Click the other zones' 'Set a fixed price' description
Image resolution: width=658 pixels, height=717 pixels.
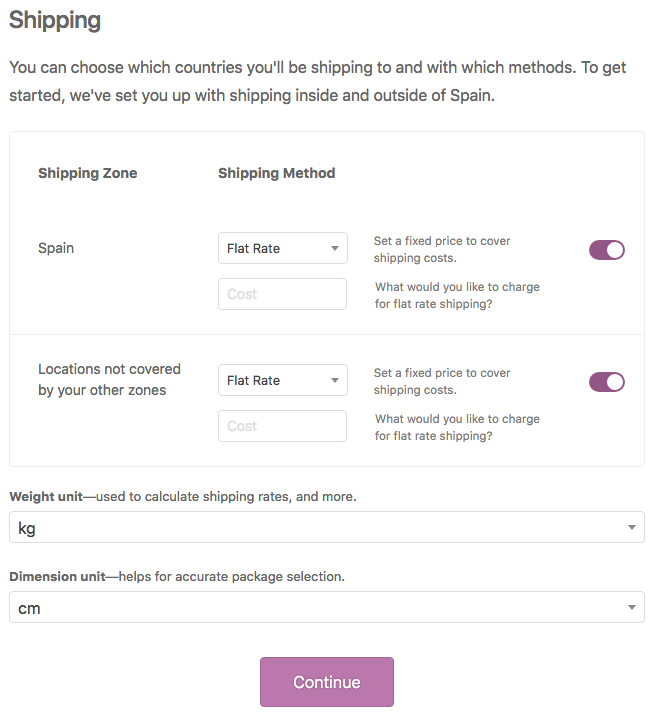[x=442, y=381]
